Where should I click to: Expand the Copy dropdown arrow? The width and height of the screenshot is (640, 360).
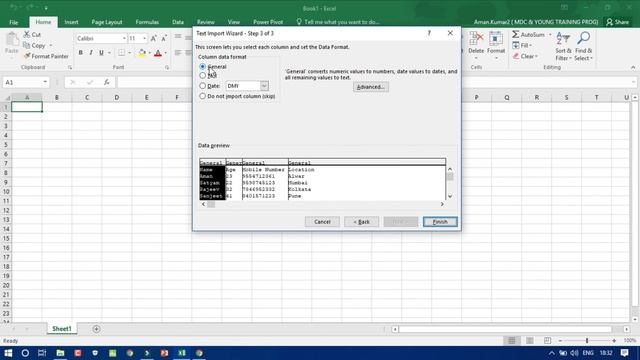point(51,46)
